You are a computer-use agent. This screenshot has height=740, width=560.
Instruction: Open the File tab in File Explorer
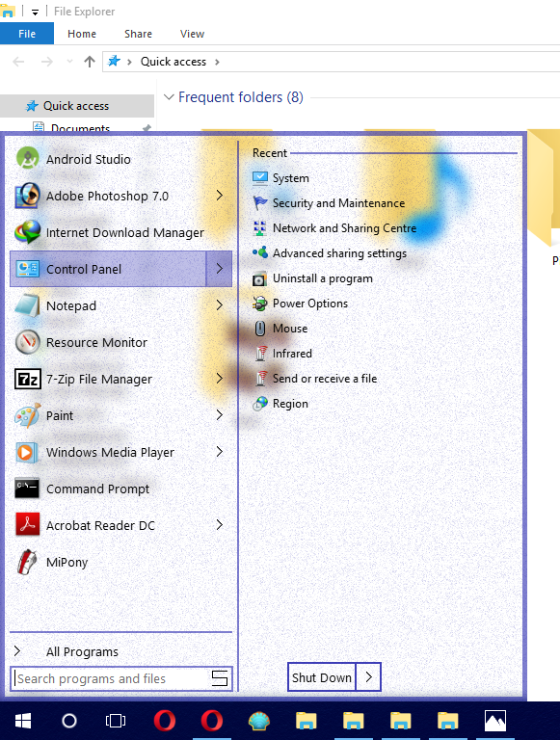27,34
